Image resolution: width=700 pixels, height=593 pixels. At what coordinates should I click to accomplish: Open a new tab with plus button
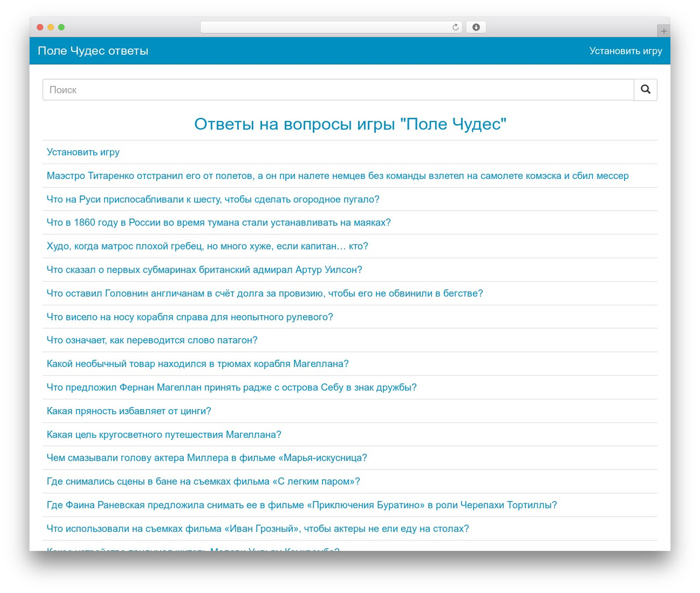tap(663, 31)
